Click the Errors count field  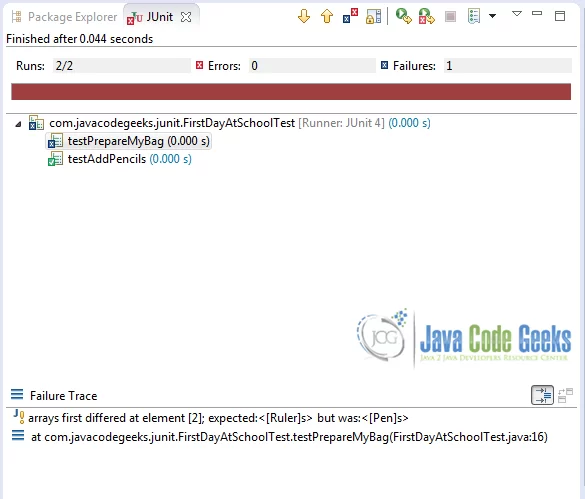[x=312, y=66]
